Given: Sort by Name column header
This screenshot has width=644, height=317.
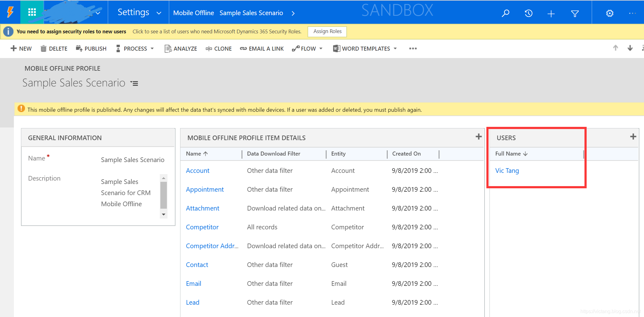Looking at the screenshot, I should click(197, 154).
